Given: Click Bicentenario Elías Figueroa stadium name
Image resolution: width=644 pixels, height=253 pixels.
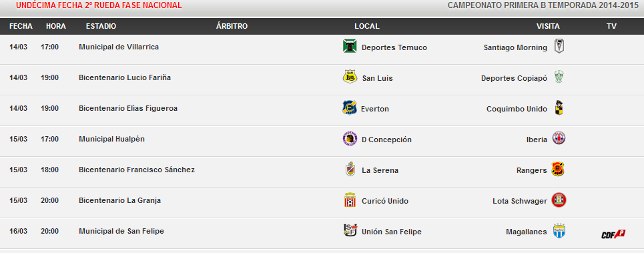Looking at the screenshot, I should (128, 108).
